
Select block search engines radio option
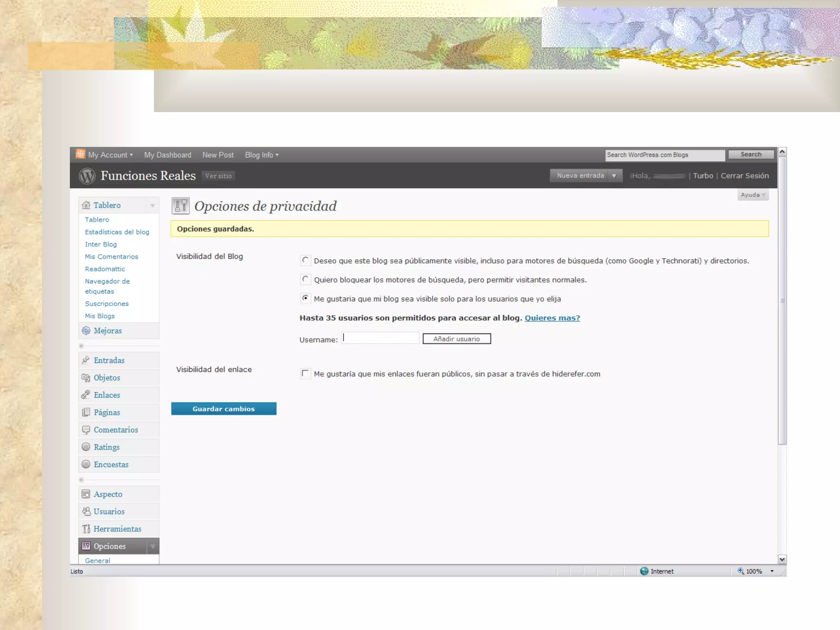point(305,279)
